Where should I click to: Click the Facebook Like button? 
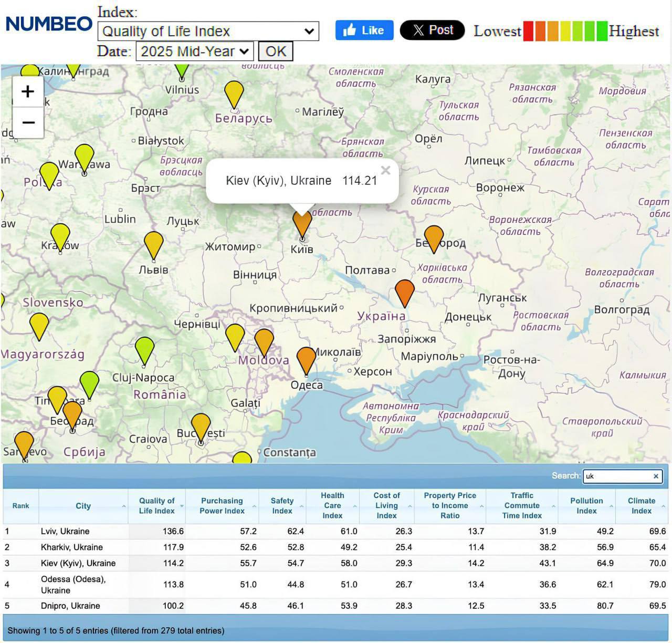[x=364, y=30]
